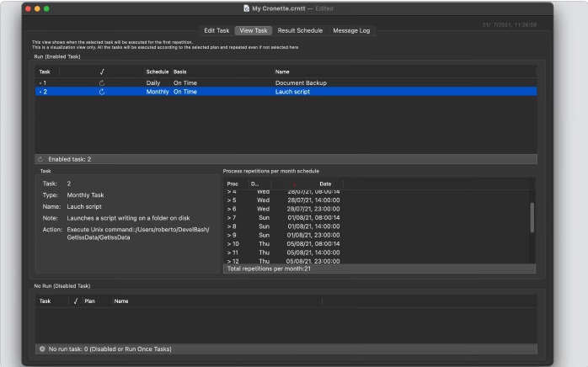Open the Message Log tab
Viewport: 588px width, 367px height.
pyautogui.click(x=351, y=31)
